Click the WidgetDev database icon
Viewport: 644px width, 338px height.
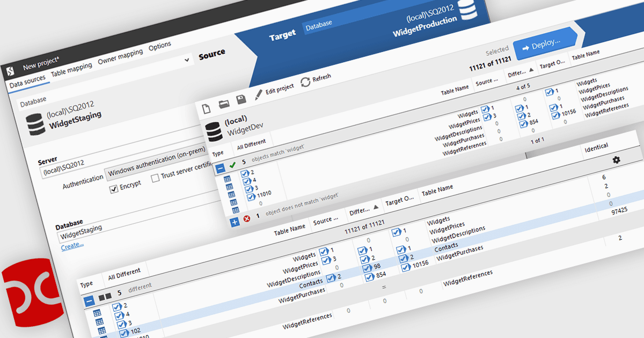pos(214,132)
